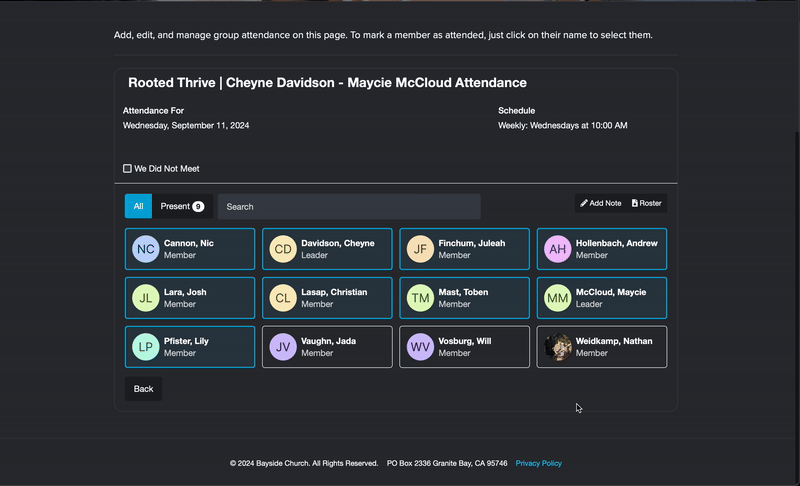
Task: Deselect Maycie McCloud from attendance
Action: tap(602, 298)
